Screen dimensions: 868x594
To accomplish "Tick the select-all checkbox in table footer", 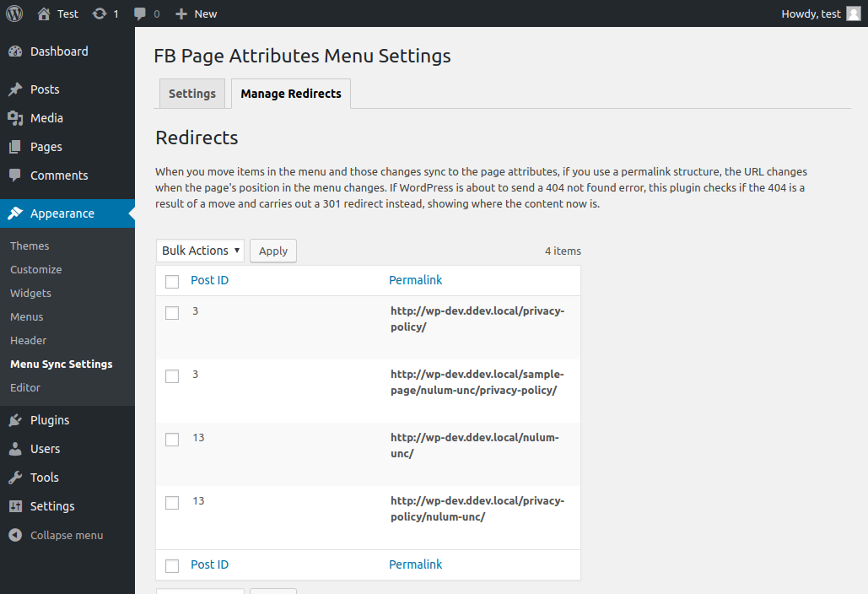I will coord(172,566).
